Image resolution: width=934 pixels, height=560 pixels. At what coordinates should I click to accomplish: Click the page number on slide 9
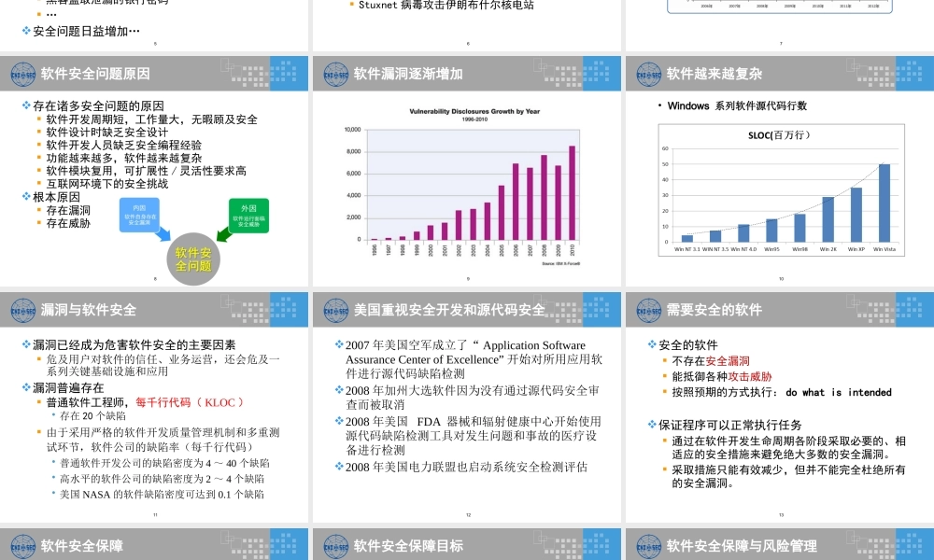click(x=467, y=277)
